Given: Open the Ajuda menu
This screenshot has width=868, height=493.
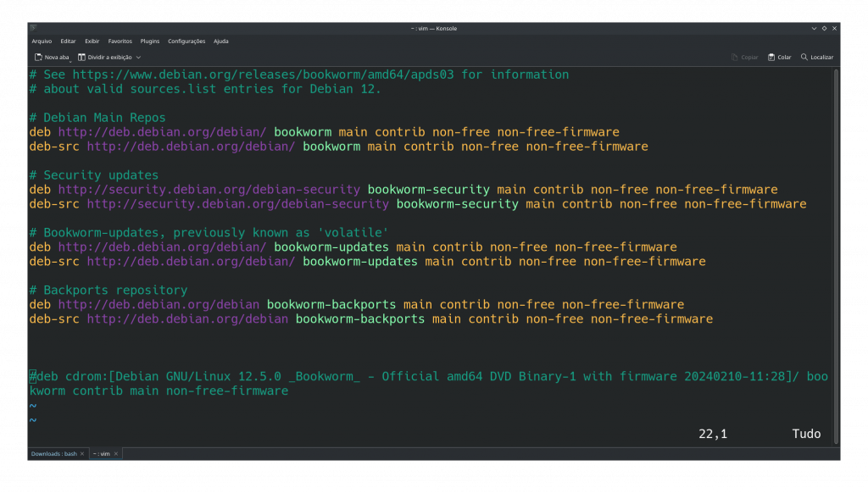Looking at the screenshot, I should tap(221, 41).
